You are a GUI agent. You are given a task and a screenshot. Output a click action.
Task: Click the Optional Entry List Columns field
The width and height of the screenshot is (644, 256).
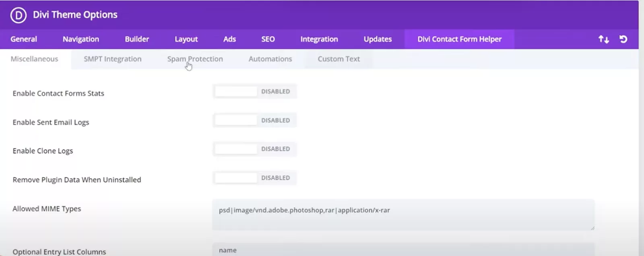pyautogui.click(x=403, y=250)
